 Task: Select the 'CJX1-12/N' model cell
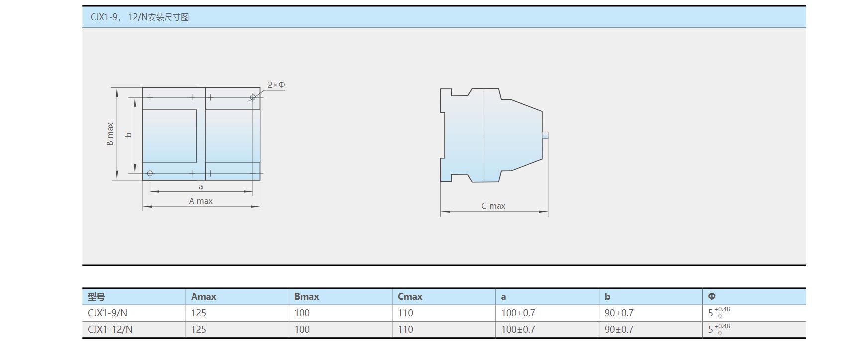(110, 330)
